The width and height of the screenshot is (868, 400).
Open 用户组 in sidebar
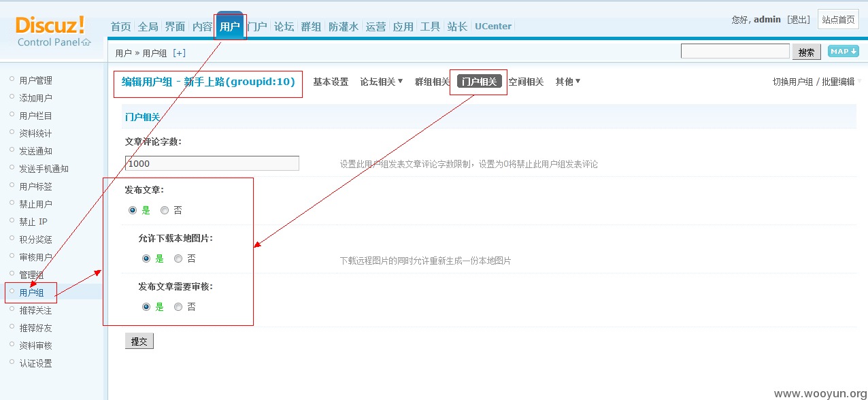(x=31, y=293)
